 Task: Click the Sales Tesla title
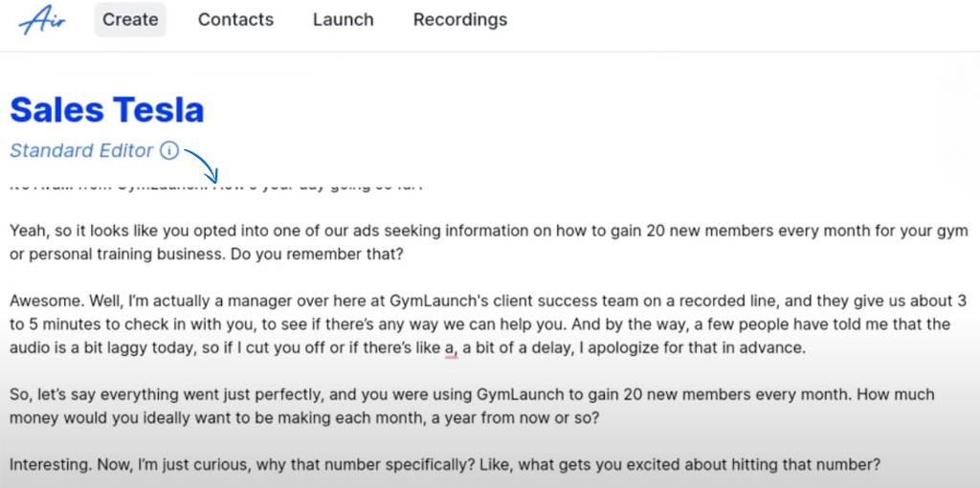tap(107, 110)
